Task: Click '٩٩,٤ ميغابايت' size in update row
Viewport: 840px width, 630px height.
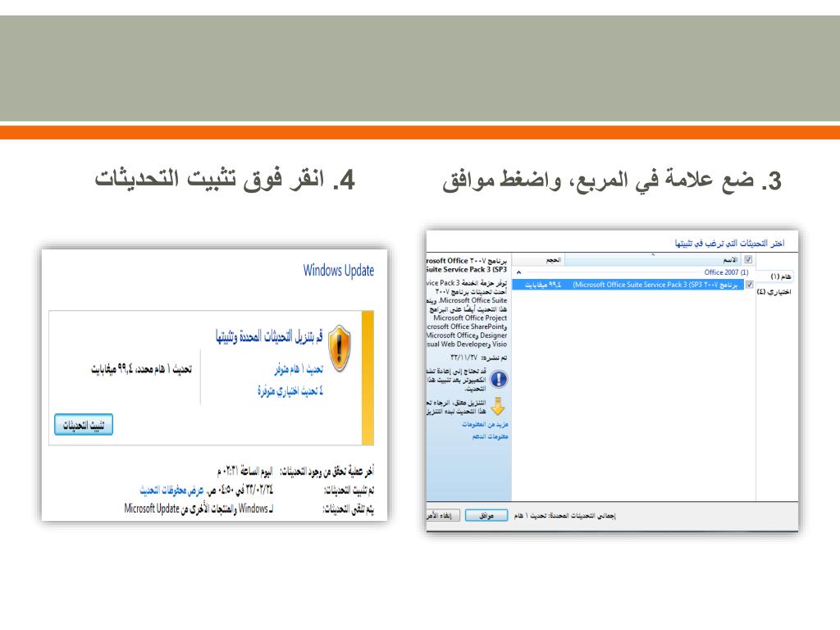Action: [x=543, y=285]
